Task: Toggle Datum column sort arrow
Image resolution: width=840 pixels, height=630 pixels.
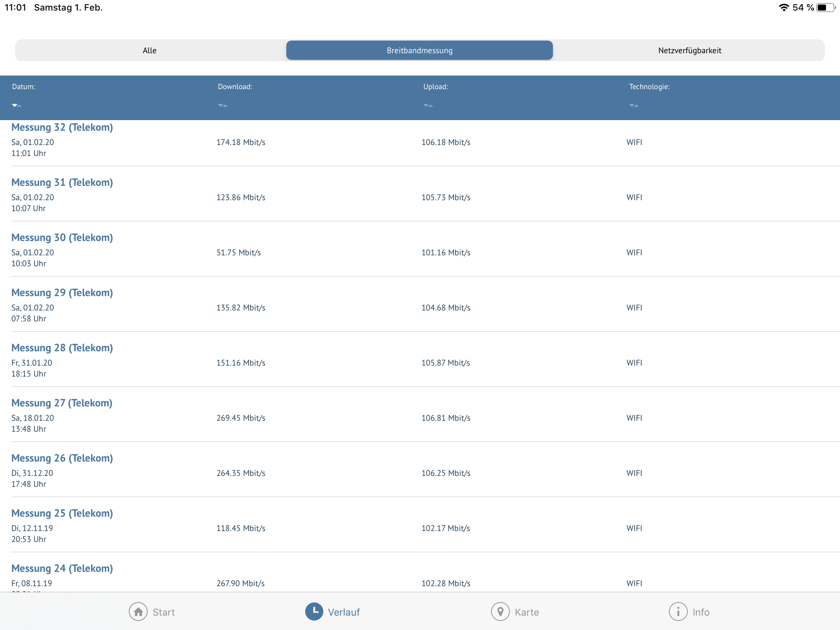Action: (17, 105)
